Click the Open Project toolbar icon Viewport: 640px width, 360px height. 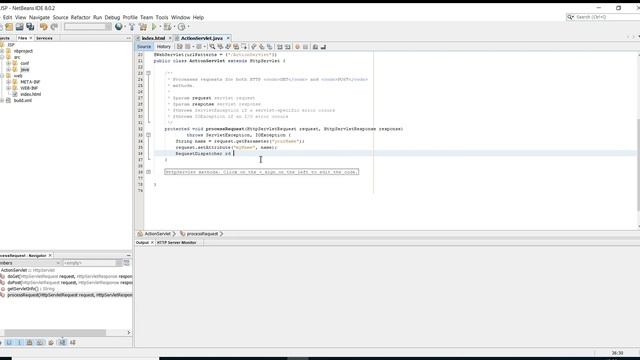pos(20,27)
